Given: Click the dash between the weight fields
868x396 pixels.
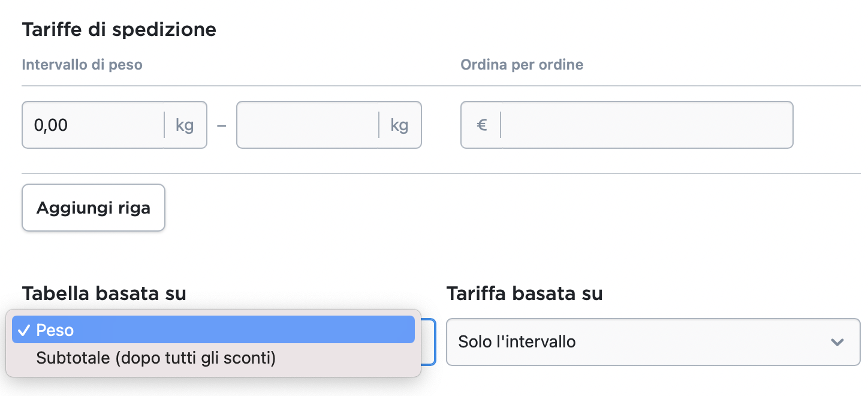Looking at the screenshot, I should click(221, 125).
